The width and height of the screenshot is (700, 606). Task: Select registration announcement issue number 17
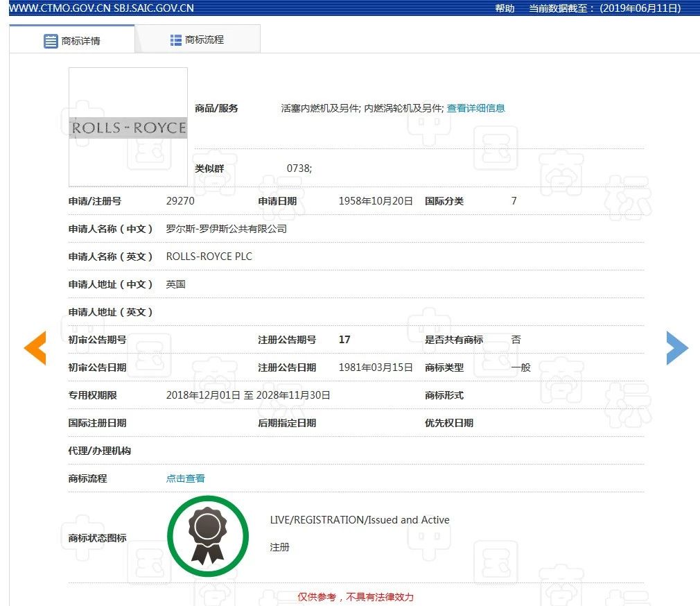(344, 339)
